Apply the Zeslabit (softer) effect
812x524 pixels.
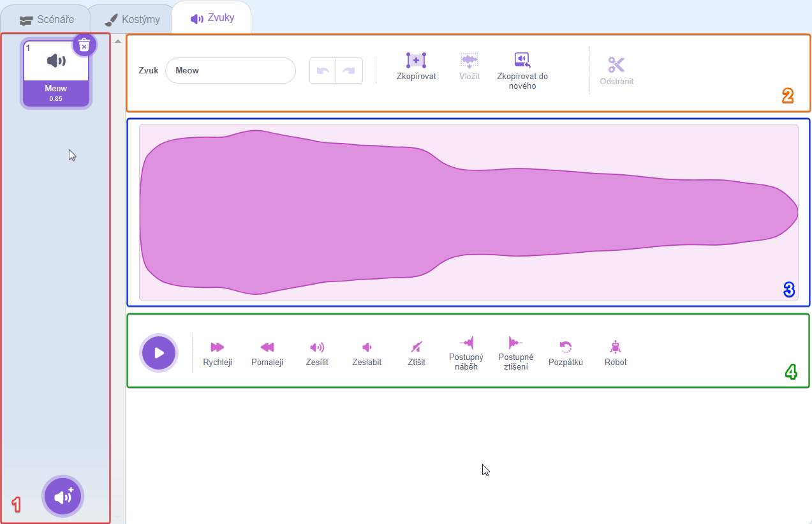(367, 347)
